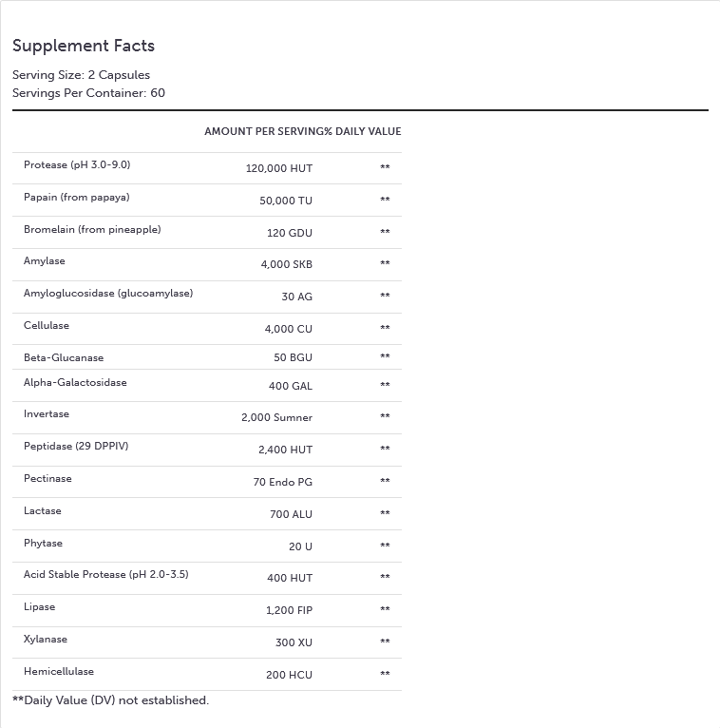Click the Bromelain (from pineapple) label

[x=92, y=230]
